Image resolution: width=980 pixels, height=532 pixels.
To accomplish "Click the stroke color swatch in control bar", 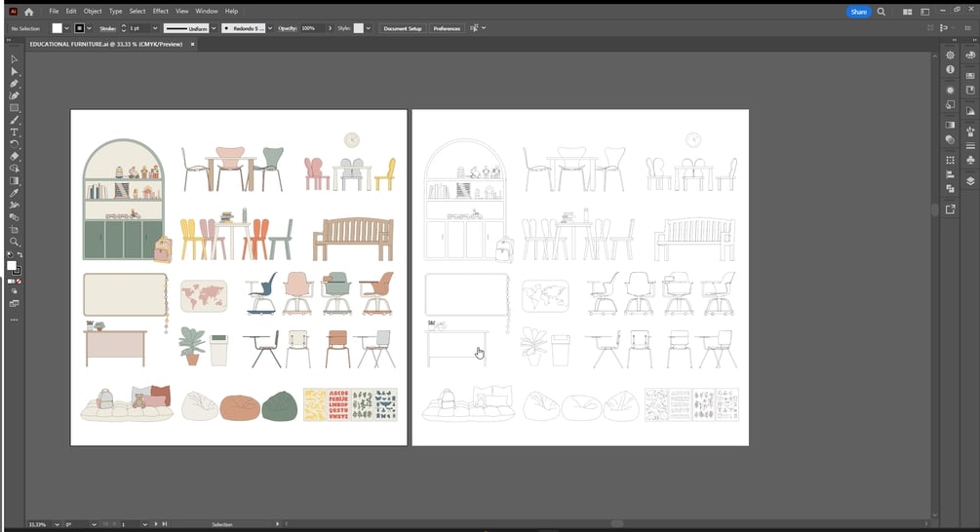I will coord(79,28).
